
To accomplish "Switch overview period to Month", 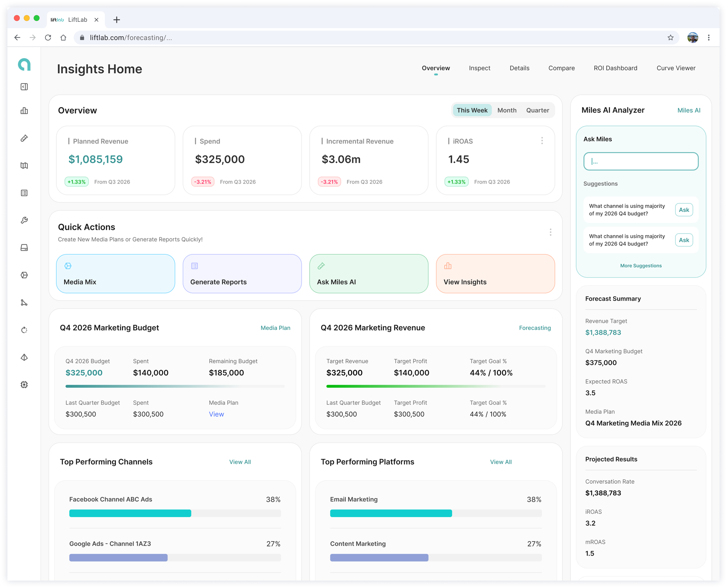I will (507, 110).
